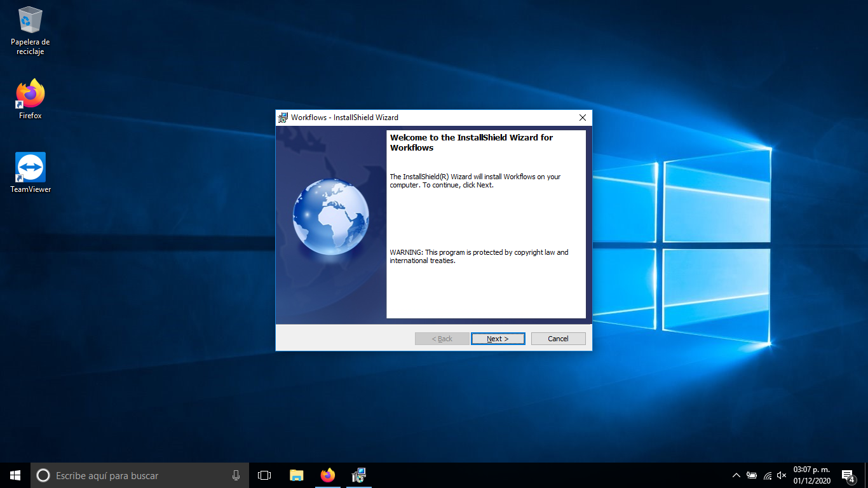Click the installer taskbar button
This screenshot has width=868, height=488.
click(x=359, y=475)
